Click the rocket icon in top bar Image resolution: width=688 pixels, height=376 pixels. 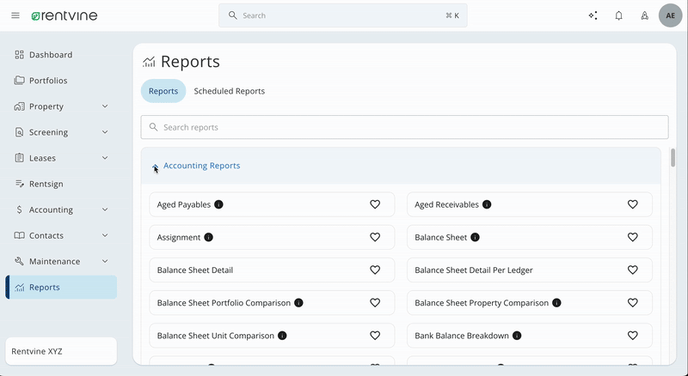click(645, 16)
